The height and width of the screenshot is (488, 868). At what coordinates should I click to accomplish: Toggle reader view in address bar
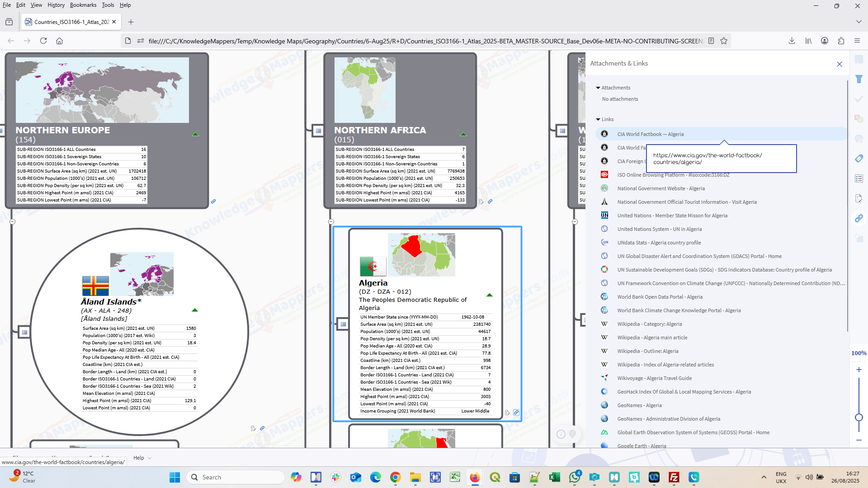pos(711,41)
